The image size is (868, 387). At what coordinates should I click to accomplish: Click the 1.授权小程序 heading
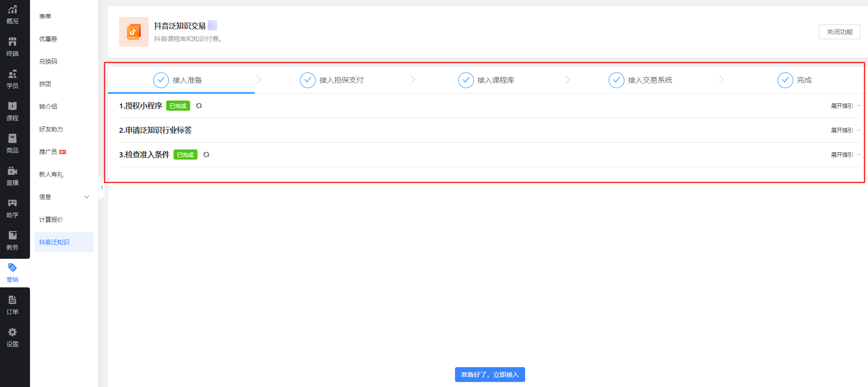click(141, 106)
